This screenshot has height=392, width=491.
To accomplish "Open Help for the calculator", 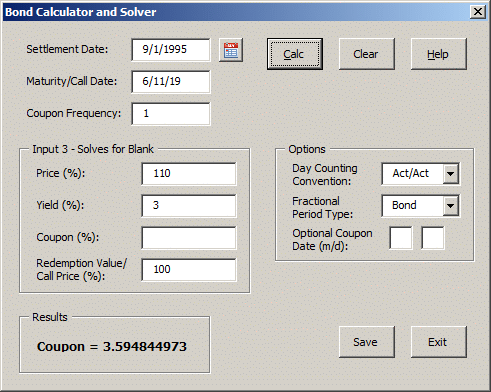I will 439,54.
